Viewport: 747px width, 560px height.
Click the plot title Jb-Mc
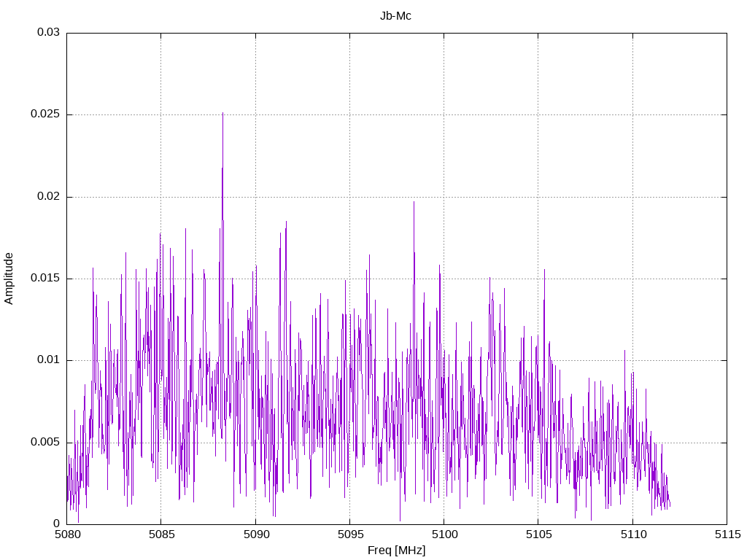pos(395,16)
